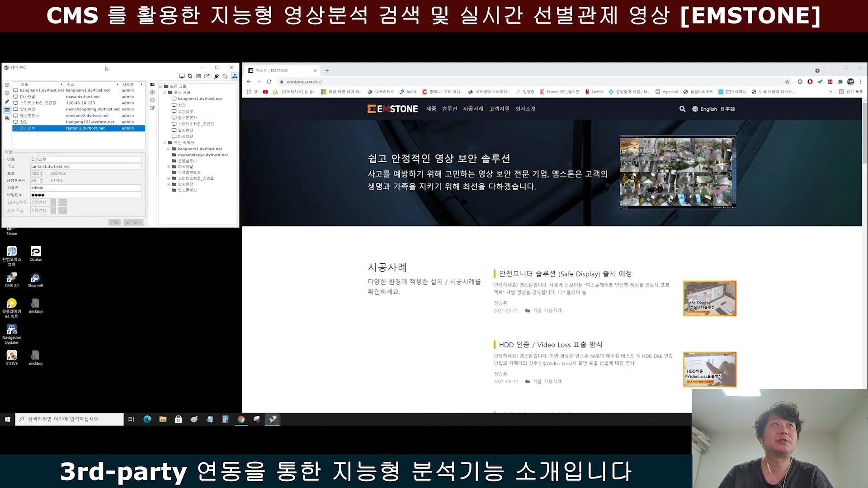Screen dimensions: 868x488
Task: Toggle the SSL/TLS checkbox
Action: tap(47, 174)
